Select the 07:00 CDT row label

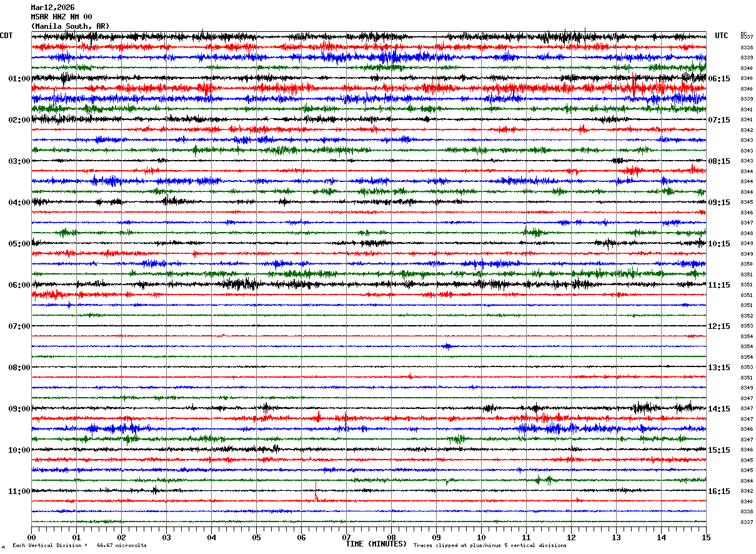[x=19, y=326]
